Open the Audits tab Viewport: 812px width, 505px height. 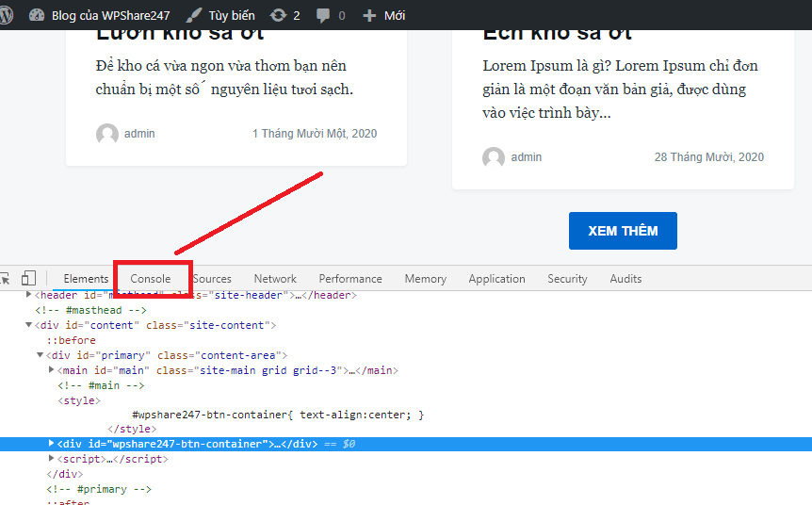[625, 279]
